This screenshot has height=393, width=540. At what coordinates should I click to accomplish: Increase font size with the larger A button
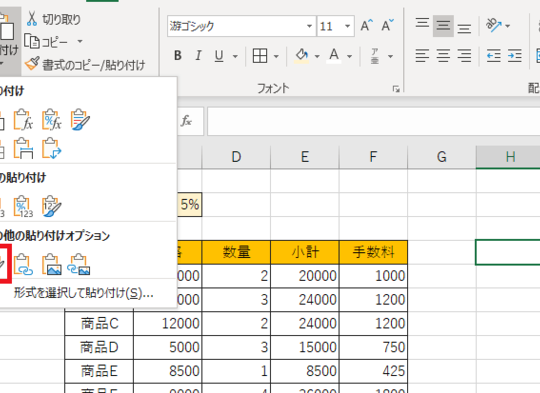pyautogui.click(x=366, y=25)
